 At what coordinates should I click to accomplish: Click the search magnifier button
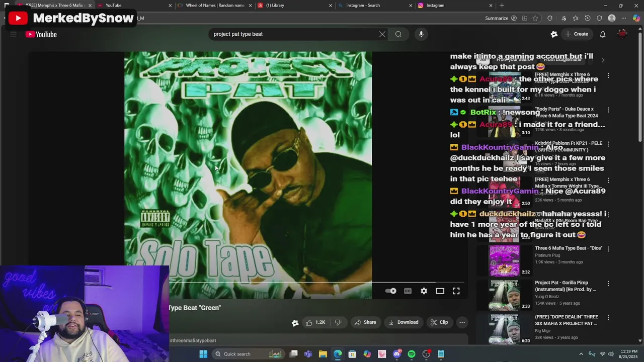pos(398,34)
